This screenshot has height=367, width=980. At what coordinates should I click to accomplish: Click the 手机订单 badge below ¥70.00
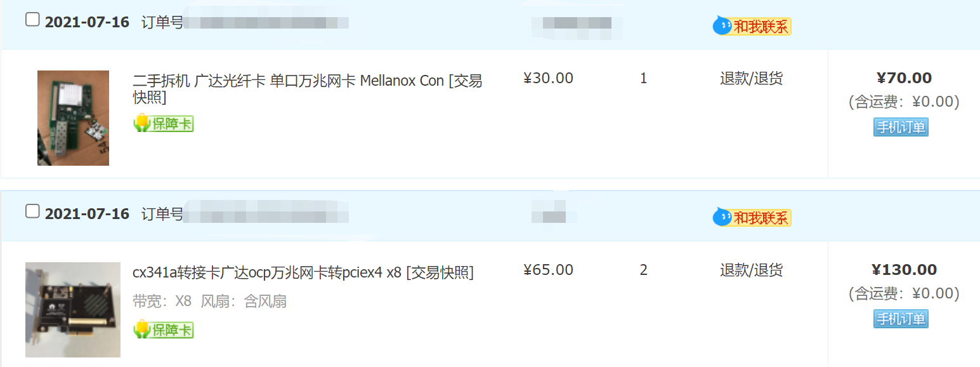point(901,127)
